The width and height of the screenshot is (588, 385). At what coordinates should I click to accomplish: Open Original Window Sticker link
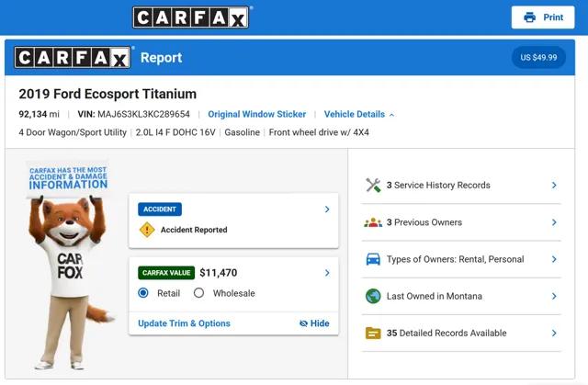tap(257, 114)
